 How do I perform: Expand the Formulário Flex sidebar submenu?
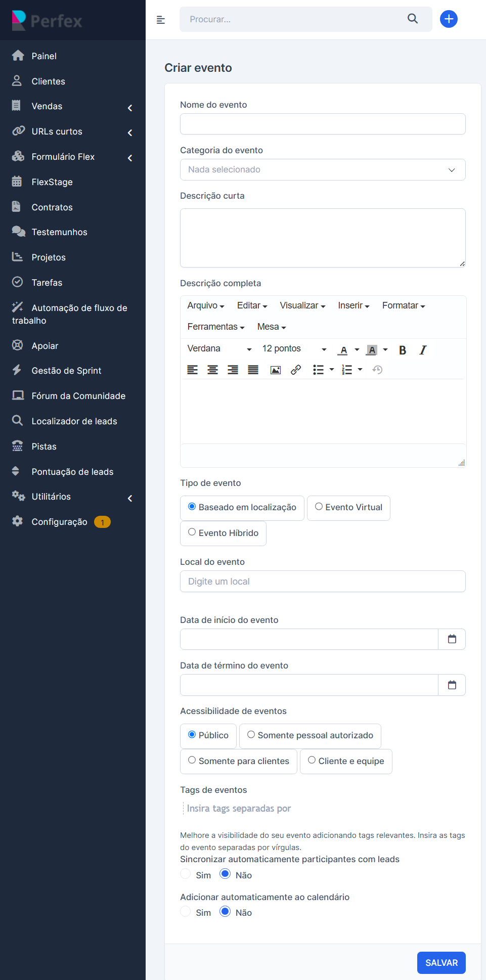coord(130,158)
